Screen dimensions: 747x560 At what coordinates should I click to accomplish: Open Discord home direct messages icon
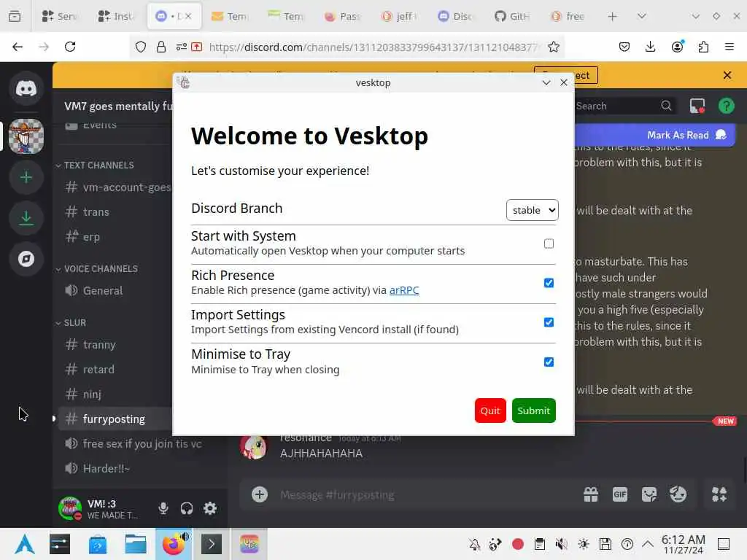tap(26, 88)
